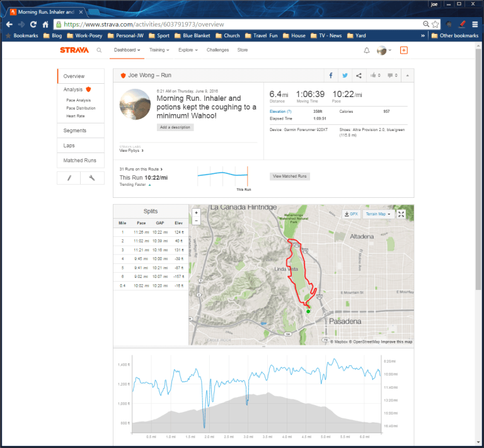484x448 pixels.
Task: Click the pencil edit activity icon
Action: pos(69,178)
